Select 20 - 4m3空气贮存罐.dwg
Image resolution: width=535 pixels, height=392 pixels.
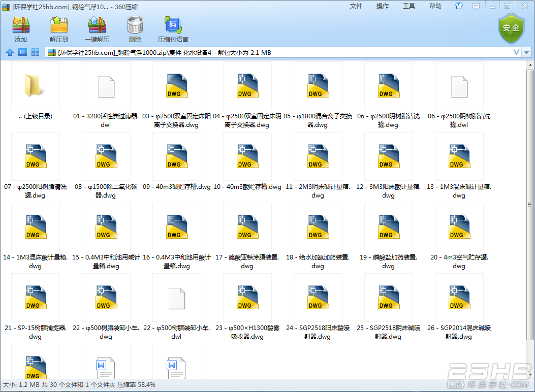(x=459, y=236)
